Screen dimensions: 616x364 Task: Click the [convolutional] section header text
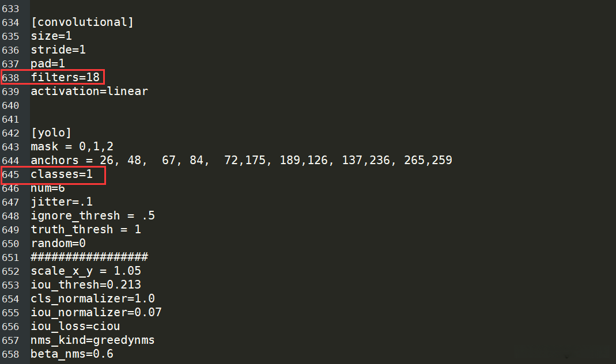[82, 22]
